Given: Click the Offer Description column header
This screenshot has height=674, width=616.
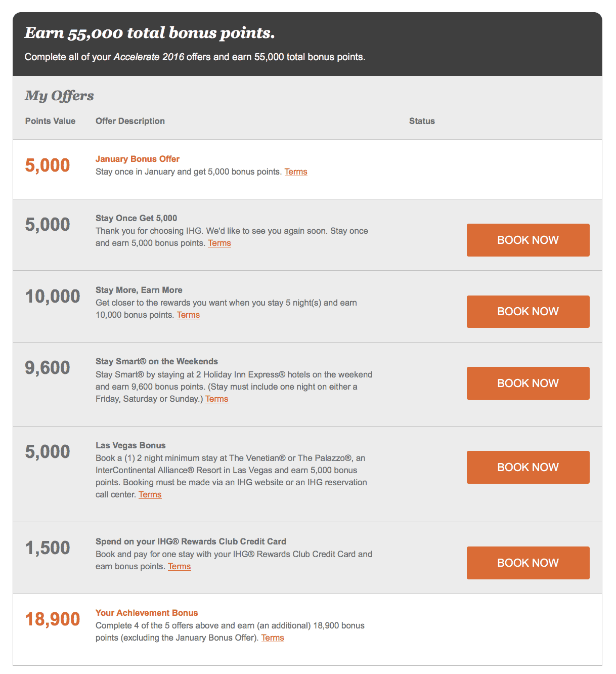Looking at the screenshot, I should 130,121.
